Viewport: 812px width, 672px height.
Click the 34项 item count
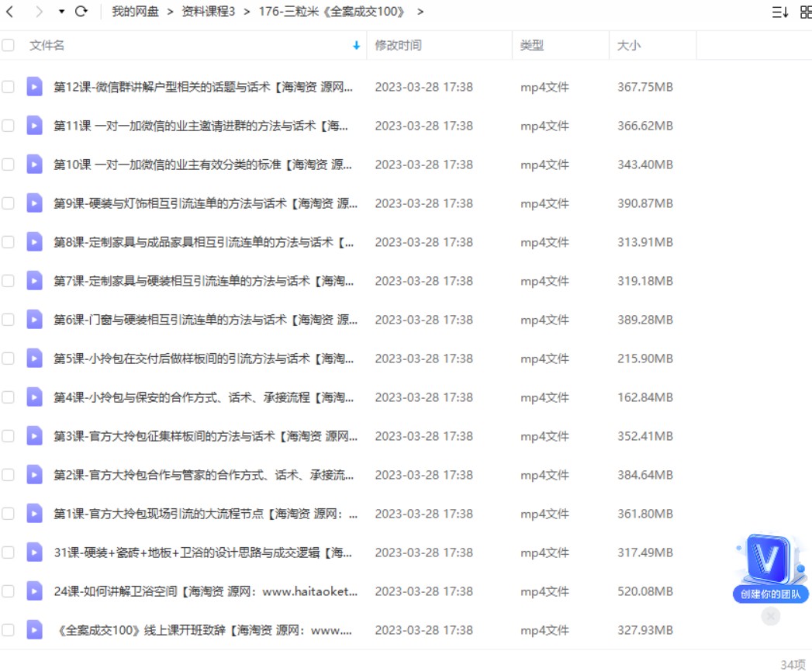[x=793, y=664]
